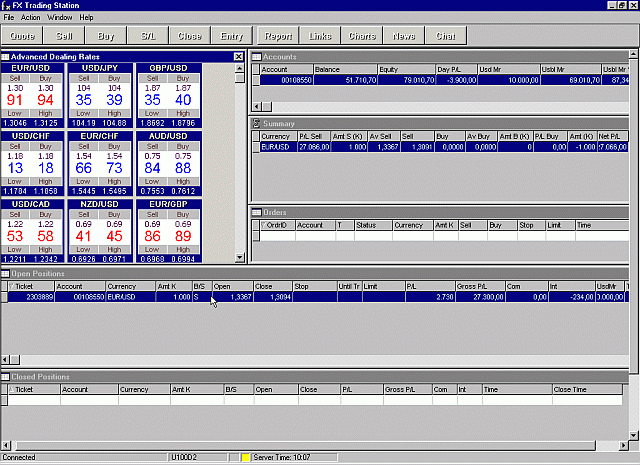
Task: Open Charts from the toolbar
Action: [x=362, y=36]
